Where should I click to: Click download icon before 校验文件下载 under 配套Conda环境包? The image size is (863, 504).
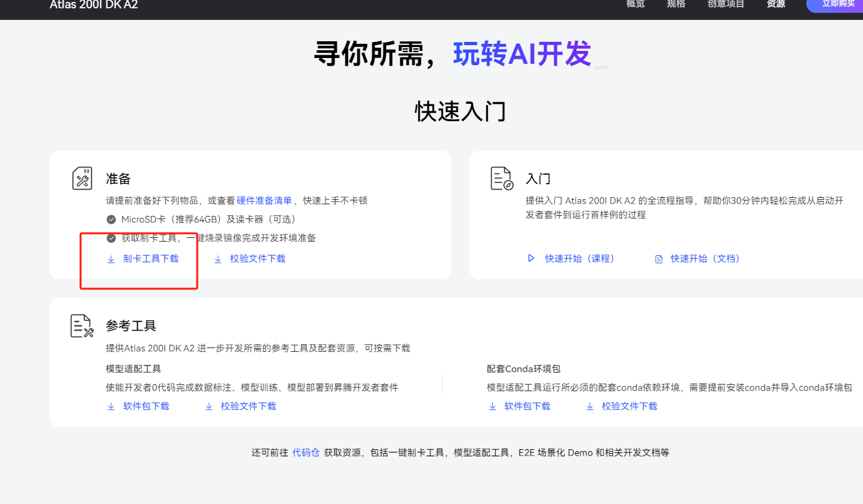coord(590,407)
